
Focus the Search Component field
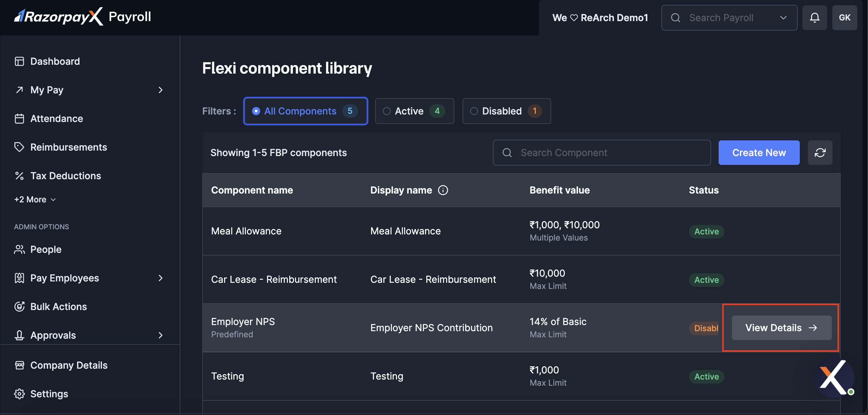[602, 153]
